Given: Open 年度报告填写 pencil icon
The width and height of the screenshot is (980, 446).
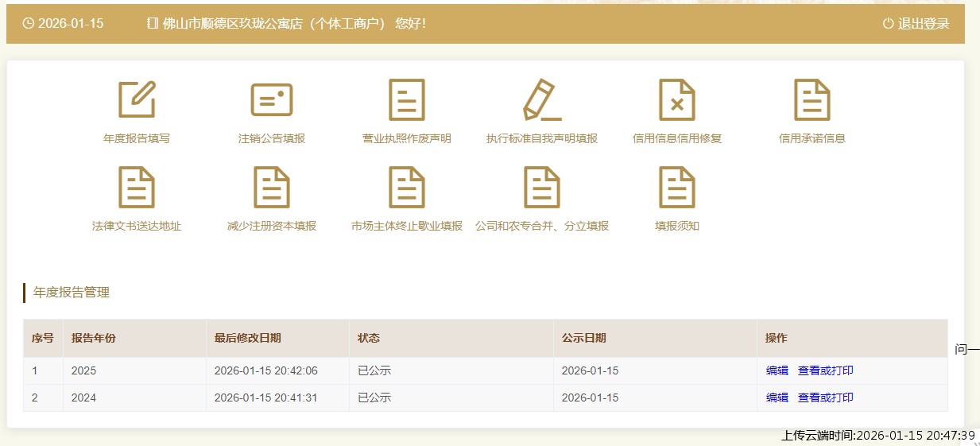Looking at the screenshot, I should tap(137, 100).
